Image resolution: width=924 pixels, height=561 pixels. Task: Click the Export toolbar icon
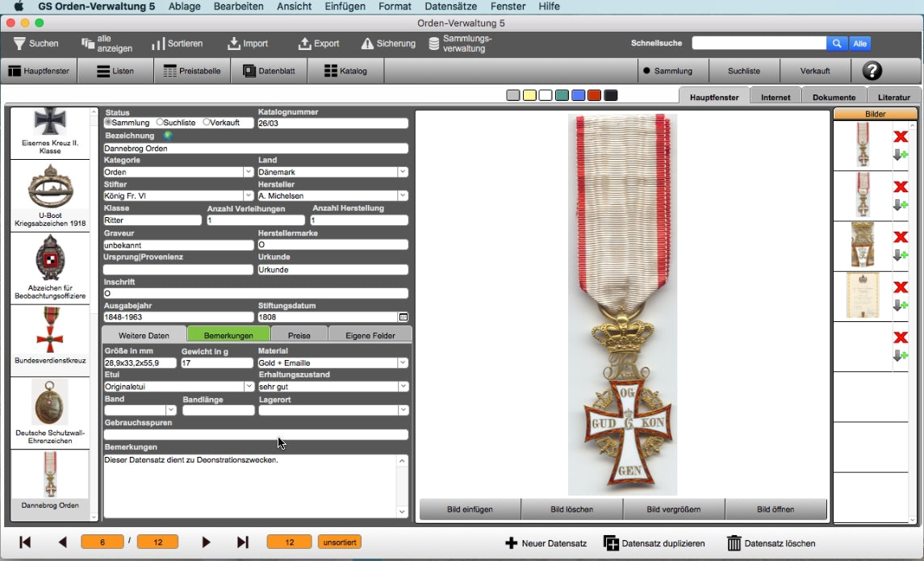pos(304,44)
